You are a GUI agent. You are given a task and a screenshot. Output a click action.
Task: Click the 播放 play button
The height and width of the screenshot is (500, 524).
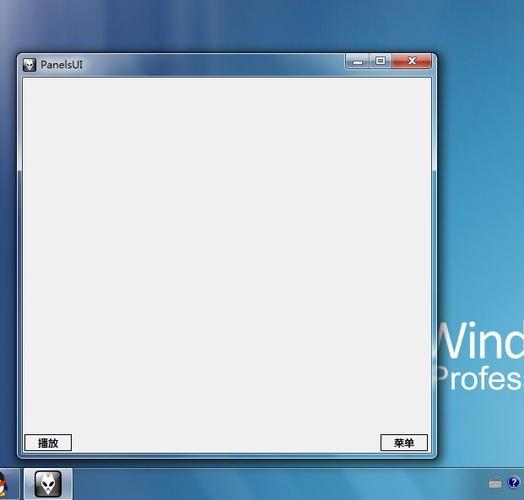[x=48, y=443]
